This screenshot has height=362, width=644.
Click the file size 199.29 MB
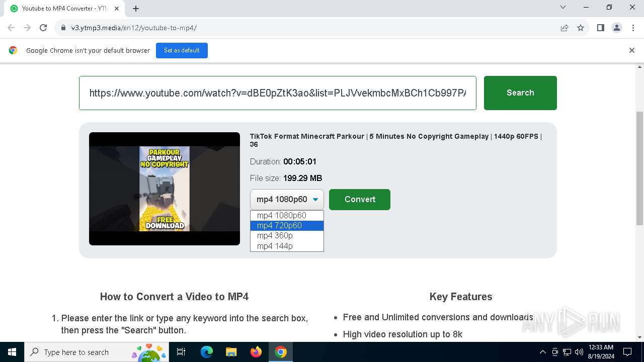point(302,178)
